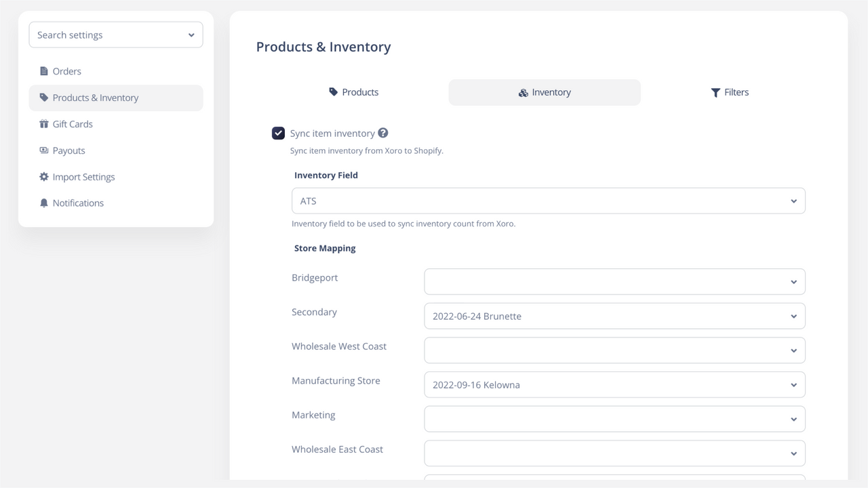The width and height of the screenshot is (868, 488).
Task: Click the Products & Inventory page heading
Action: click(323, 47)
